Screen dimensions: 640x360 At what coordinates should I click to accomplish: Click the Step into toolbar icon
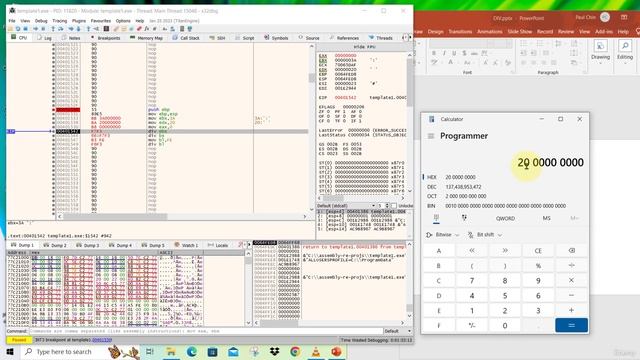[53, 29]
